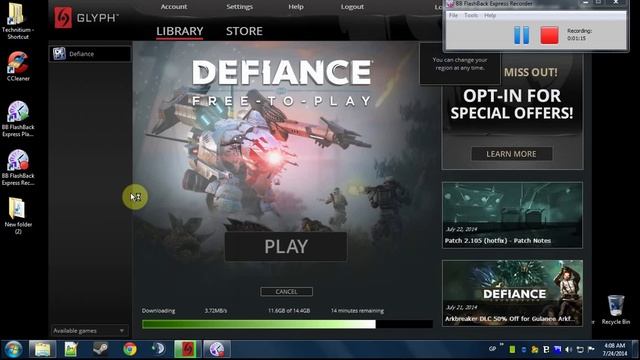The height and width of the screenshot is (360, 640).
Task: Open the CCleaner desktop icon
Action: pos(18,66)
